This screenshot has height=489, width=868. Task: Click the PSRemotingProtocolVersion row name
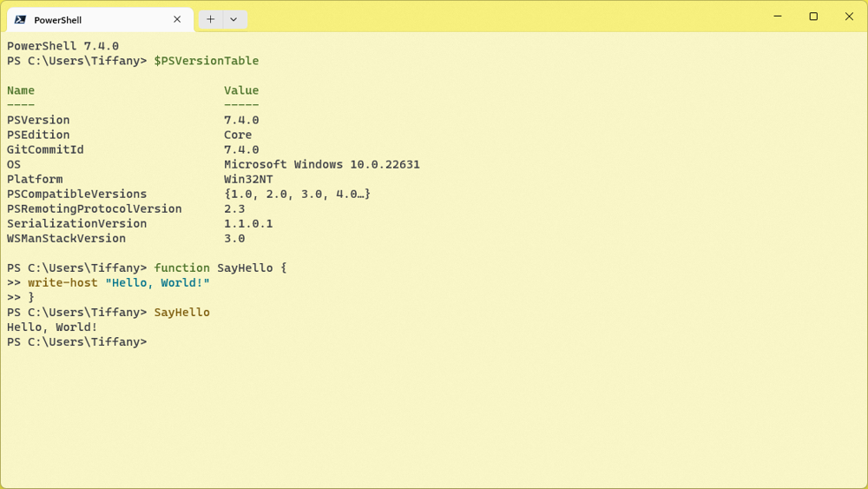pyautogui.click(x=94, y=208)
